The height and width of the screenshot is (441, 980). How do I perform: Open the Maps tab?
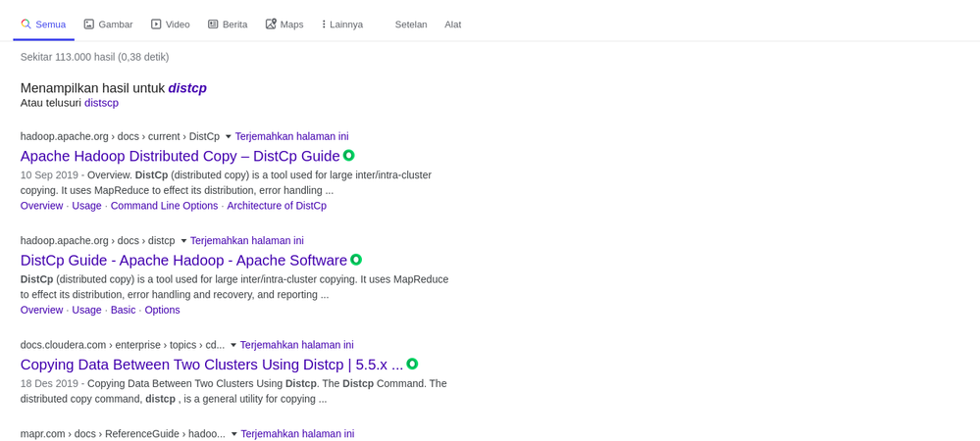click(284, 24)
